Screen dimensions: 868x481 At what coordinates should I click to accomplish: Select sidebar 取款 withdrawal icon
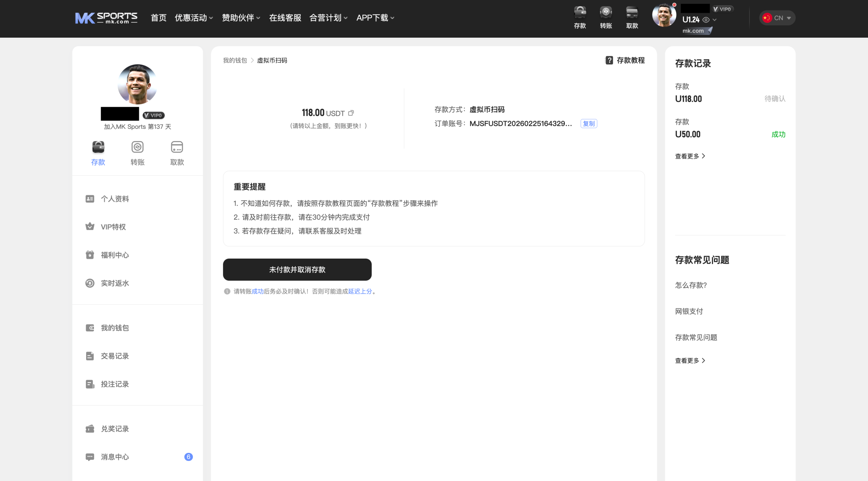177,147
